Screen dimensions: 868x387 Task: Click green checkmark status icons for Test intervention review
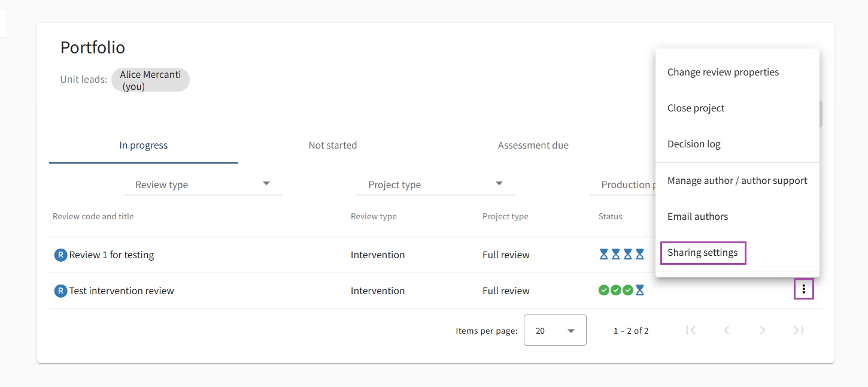point(615,291)
